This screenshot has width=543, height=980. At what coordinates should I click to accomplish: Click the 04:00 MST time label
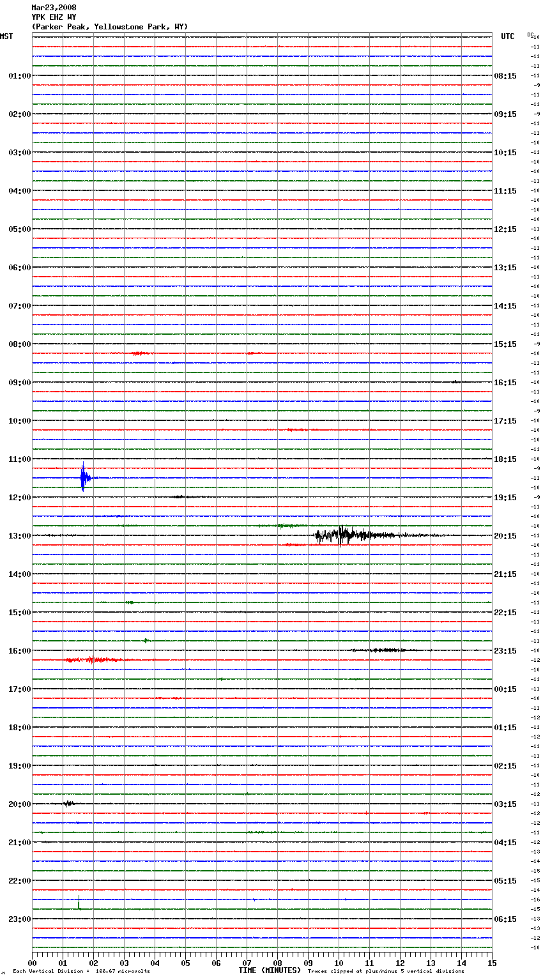[x=20, y=191]
